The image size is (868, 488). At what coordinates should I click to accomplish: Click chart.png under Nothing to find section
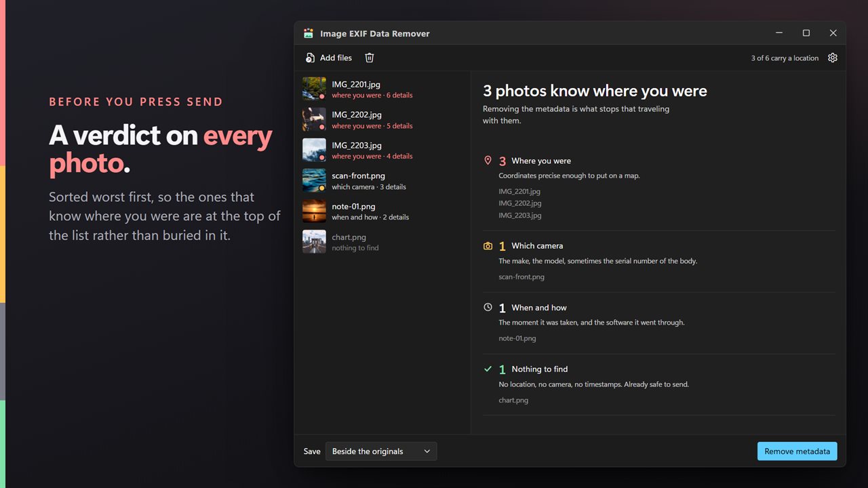pyautogui.click(x=513, y=400)
